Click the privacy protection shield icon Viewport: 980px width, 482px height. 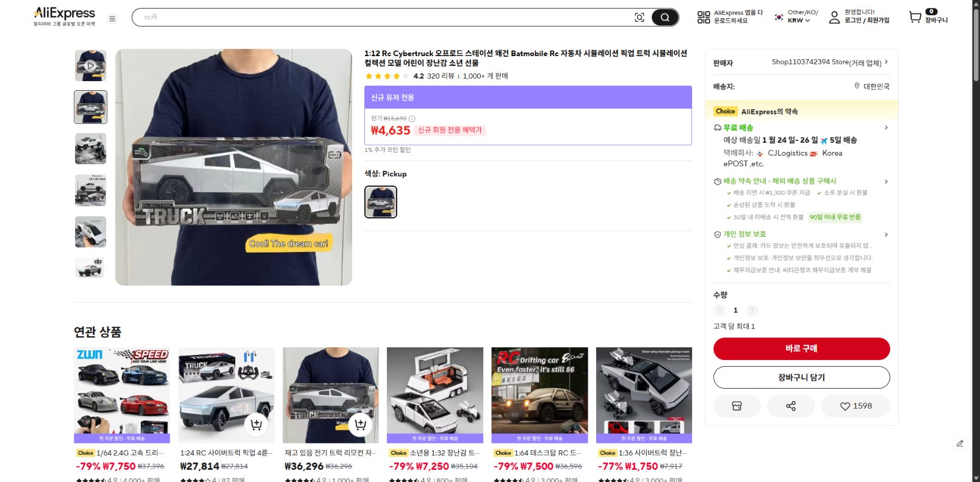[718, 234]
